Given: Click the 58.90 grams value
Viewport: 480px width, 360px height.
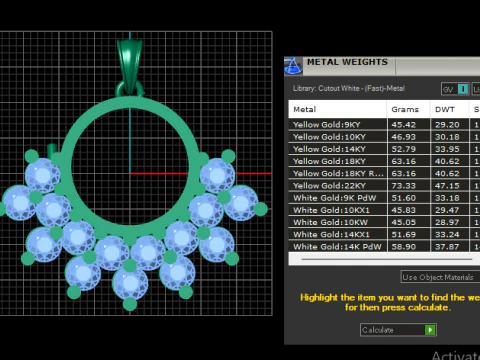Looking at the screenshot, I should (x=403, y=247).
